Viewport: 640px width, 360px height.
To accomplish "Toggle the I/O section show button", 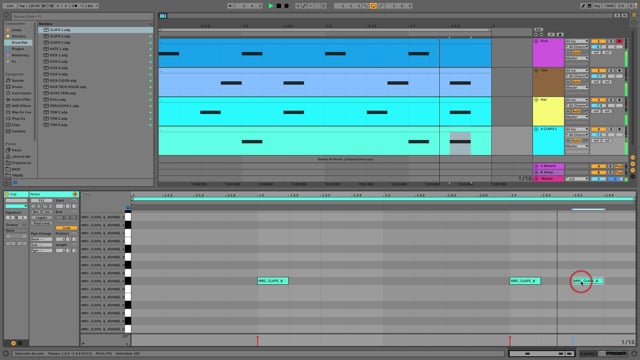I will (633, 158).
